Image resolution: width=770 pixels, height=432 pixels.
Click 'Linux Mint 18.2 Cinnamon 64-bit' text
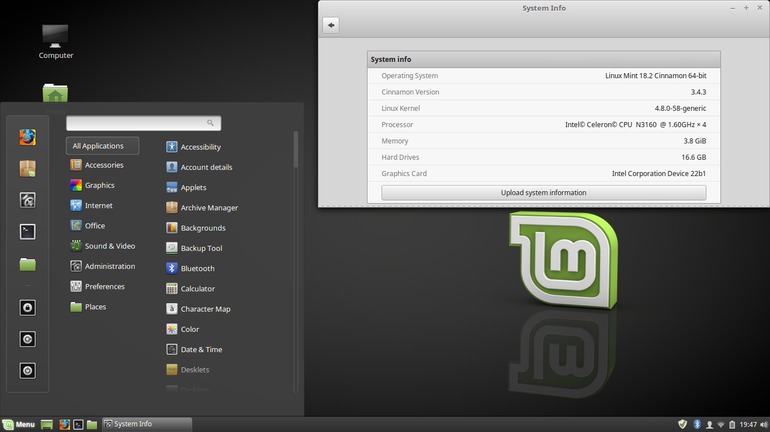point(656,76)
